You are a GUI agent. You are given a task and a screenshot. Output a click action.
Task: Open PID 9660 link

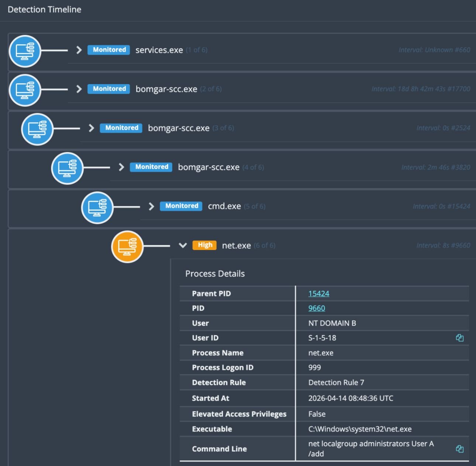point(317,308)
